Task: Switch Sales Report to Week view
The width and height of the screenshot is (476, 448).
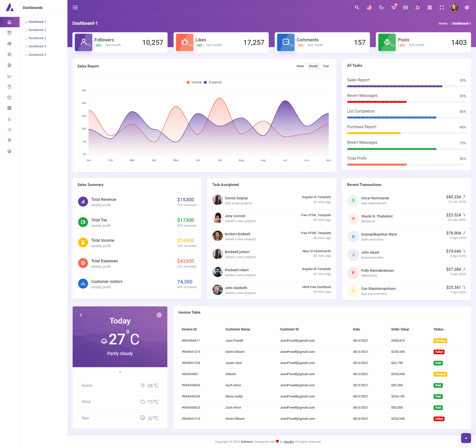Action: 300,66
